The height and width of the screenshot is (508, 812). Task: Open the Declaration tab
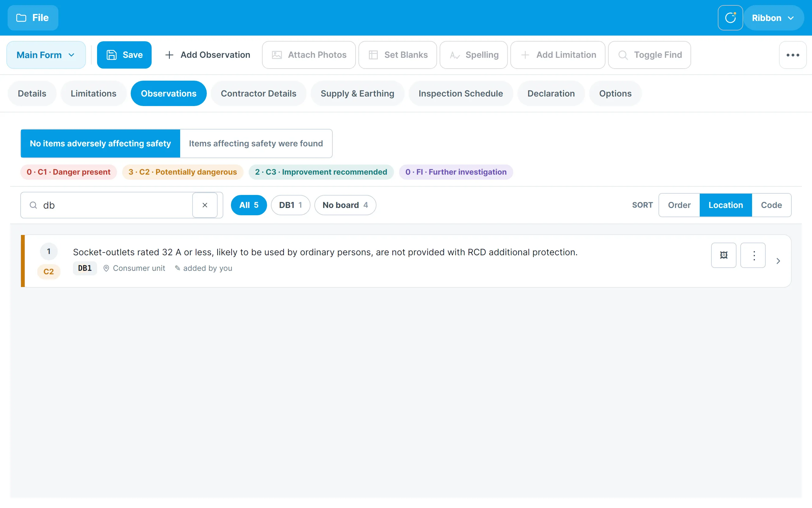pos(551,93)
